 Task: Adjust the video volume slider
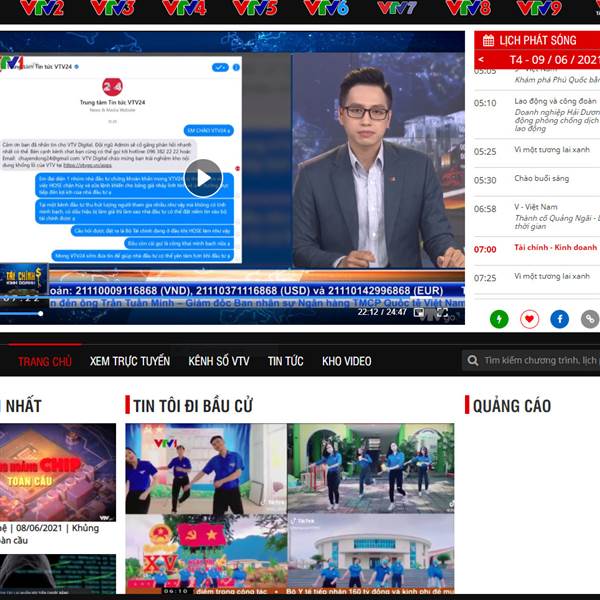(x=21, y=314)
